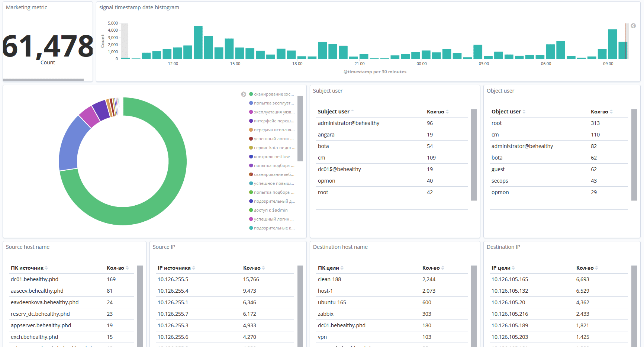Collapse the histogram legend toggle arrow
Viewport: 644px width, 347px height.
pos(633,26)
